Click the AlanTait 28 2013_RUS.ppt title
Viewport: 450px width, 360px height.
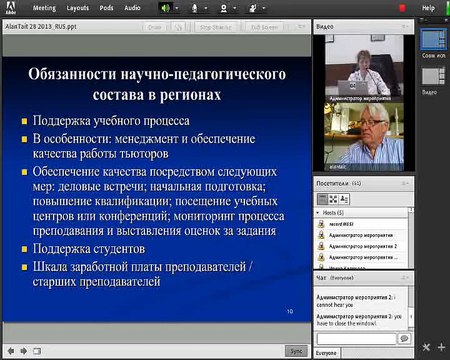coord(41,27)
